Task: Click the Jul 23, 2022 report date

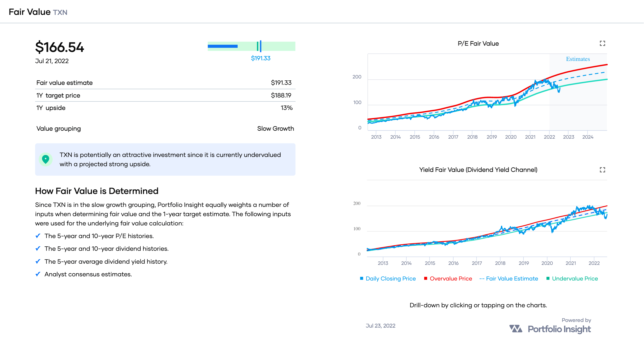Action: (380, 326)
